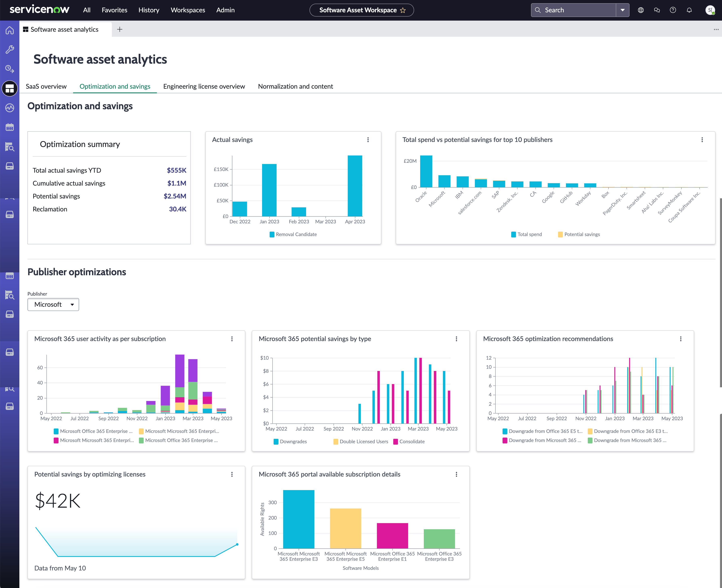Viewport: 722px width, 588px height.
Task: Toggle the Downgrade from Office 365 E5 legend
Action: (543, 431)
